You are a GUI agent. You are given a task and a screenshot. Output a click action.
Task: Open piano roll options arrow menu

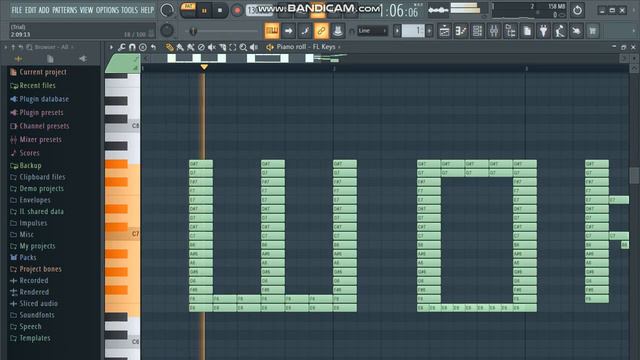(x=111, y=47)
